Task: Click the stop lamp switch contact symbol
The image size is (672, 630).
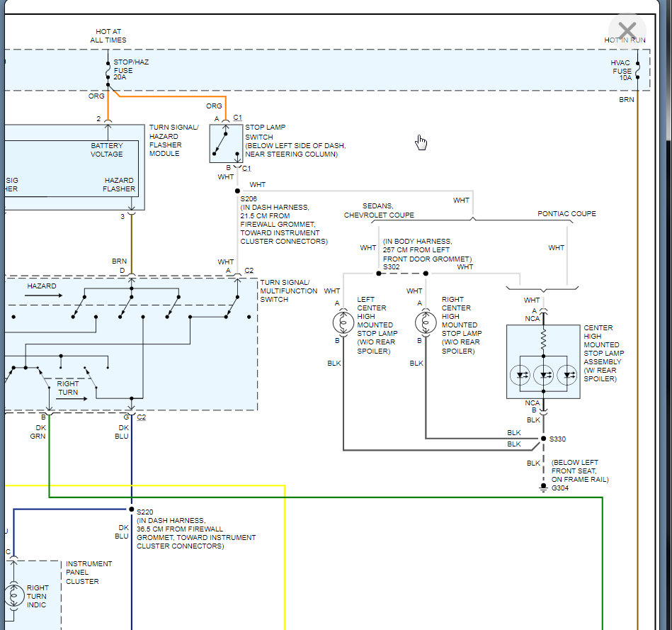Action: (x=226, y=144)
